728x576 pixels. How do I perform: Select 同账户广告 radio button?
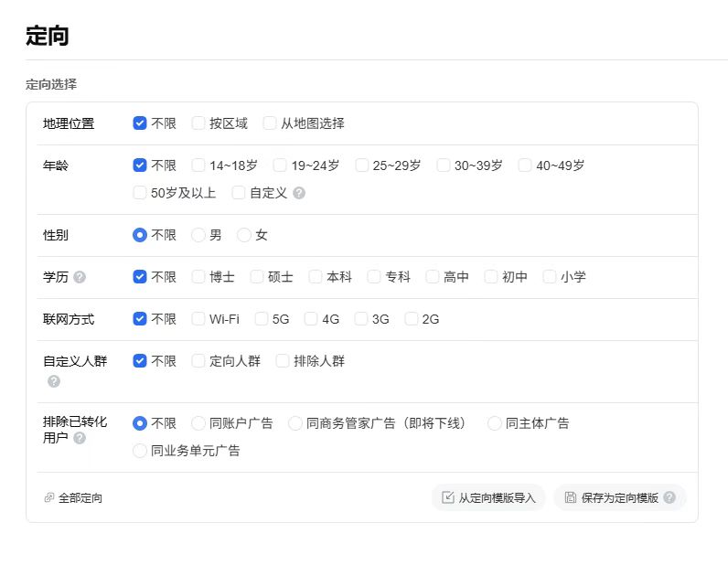pyautogui.click(x=198, y=423)
